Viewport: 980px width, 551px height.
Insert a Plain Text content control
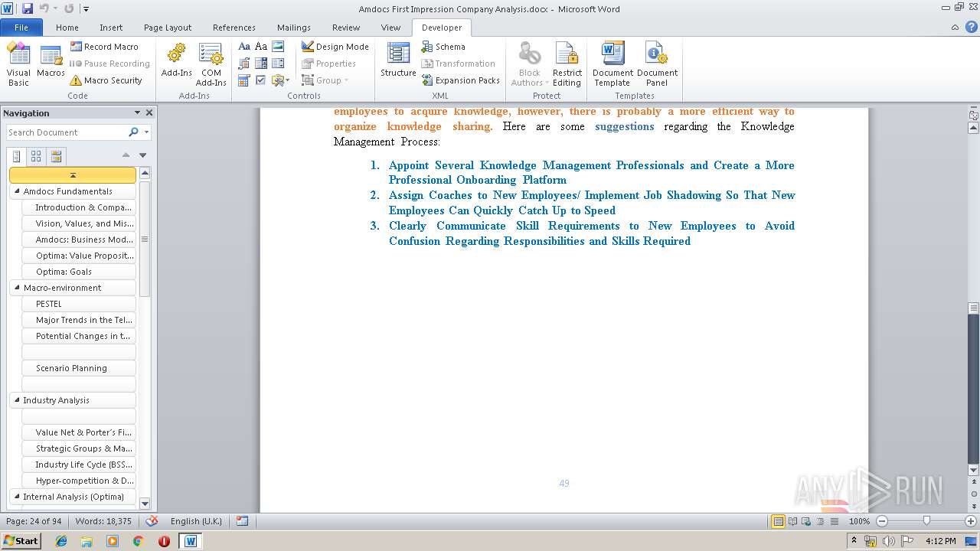[x=261, y=47]
